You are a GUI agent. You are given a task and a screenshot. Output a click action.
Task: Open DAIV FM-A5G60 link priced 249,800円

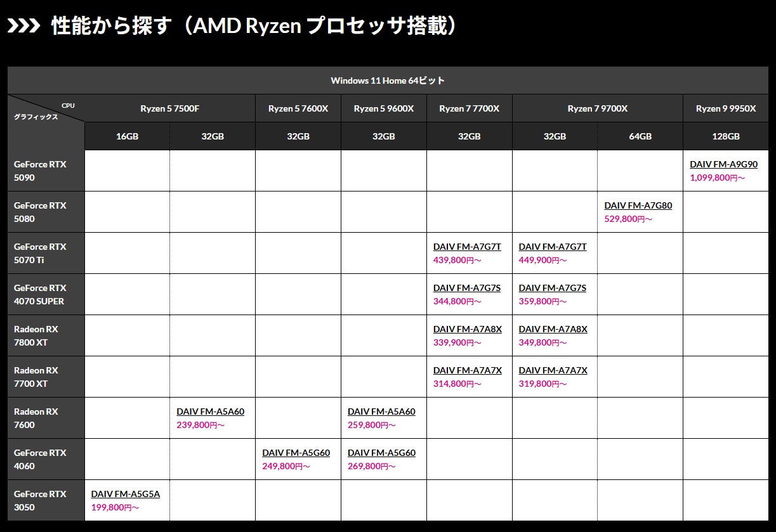pyautogui.click(x=296, y=453)
